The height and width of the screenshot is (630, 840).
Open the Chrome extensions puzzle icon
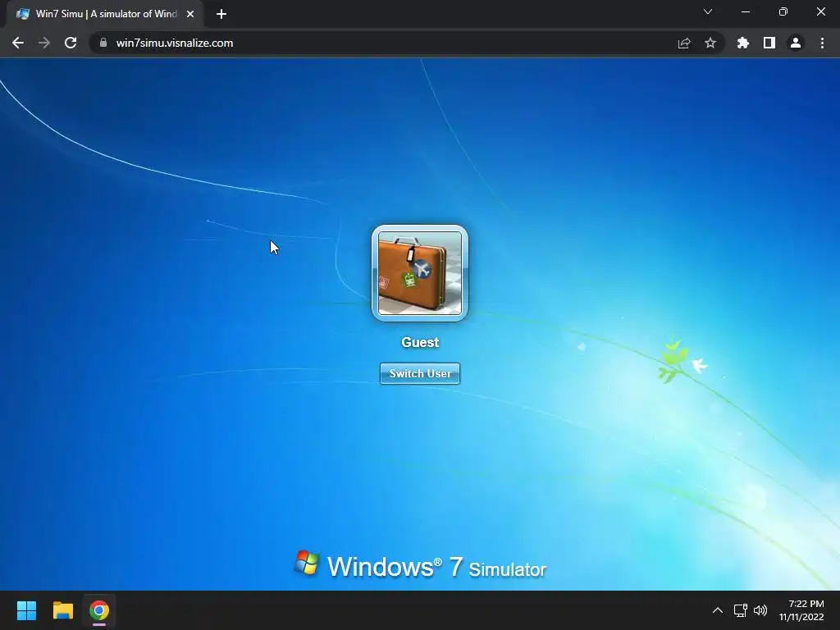click(x=743, y=43)
